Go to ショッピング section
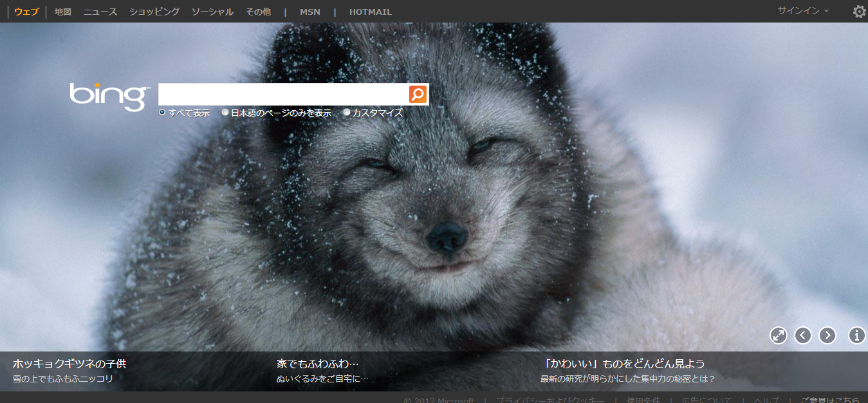 pyautogui.click(x=154, y=12)
